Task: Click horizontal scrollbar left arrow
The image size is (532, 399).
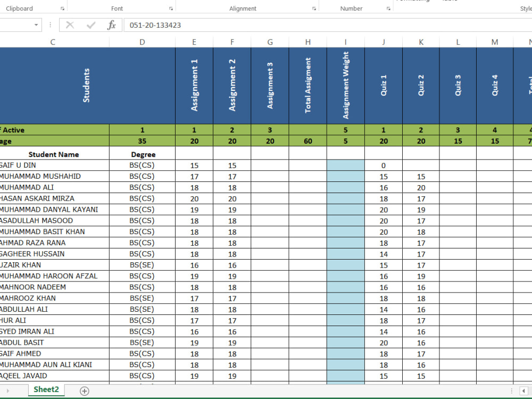Action: [524, 391]
